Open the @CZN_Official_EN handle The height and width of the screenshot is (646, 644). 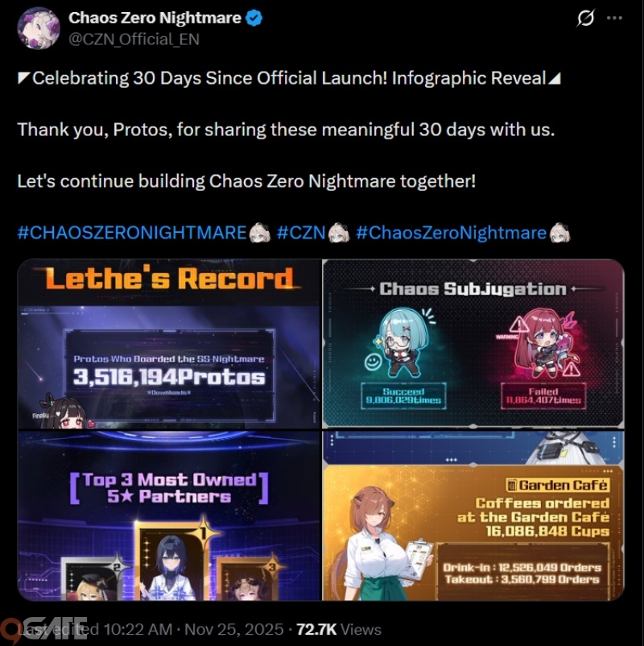[x=134, y=39]
